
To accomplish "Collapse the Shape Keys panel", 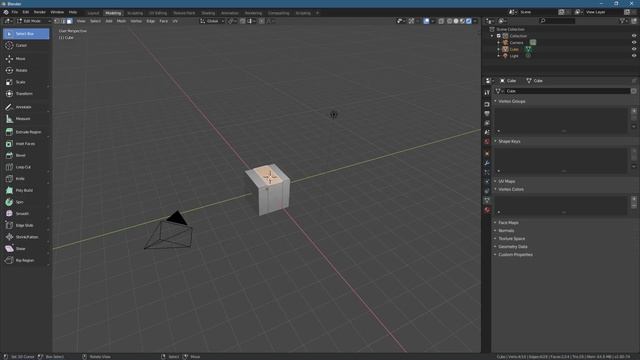I will (x=509, y=141).
